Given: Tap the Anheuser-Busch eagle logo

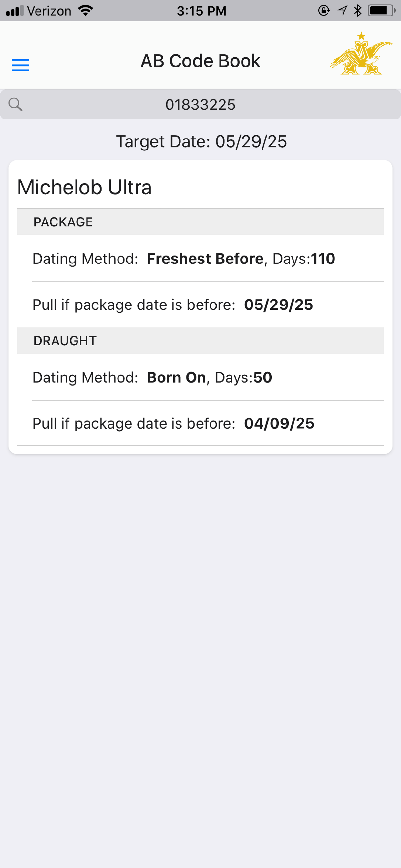Looking at the screenshot, I should [361, 53].
